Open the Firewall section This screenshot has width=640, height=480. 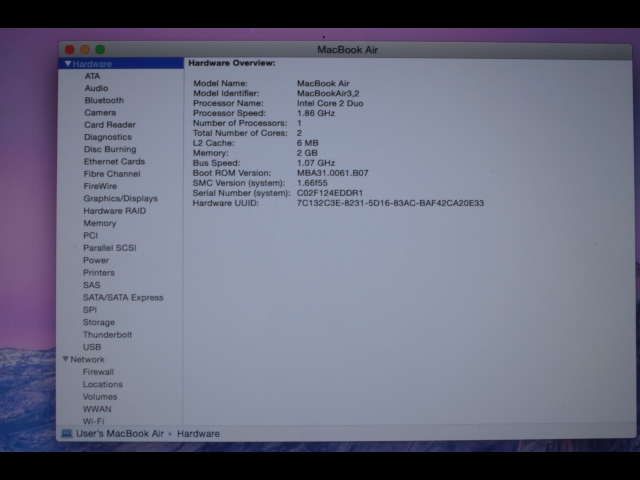coord(98,372)
